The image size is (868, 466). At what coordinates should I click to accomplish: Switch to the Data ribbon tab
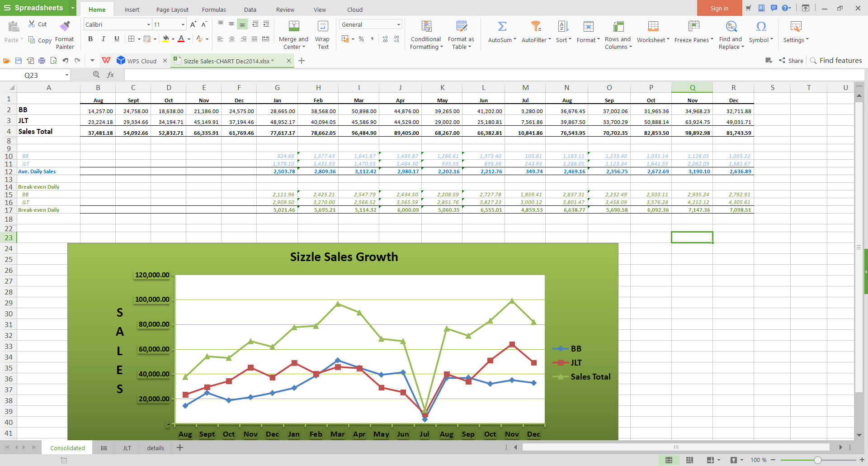coord(250,10)
